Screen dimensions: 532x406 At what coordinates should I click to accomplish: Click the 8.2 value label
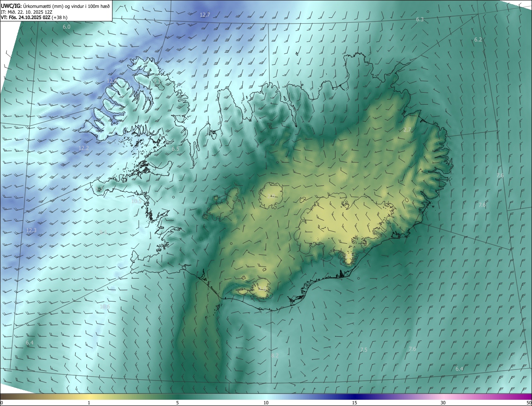[275, 356]
